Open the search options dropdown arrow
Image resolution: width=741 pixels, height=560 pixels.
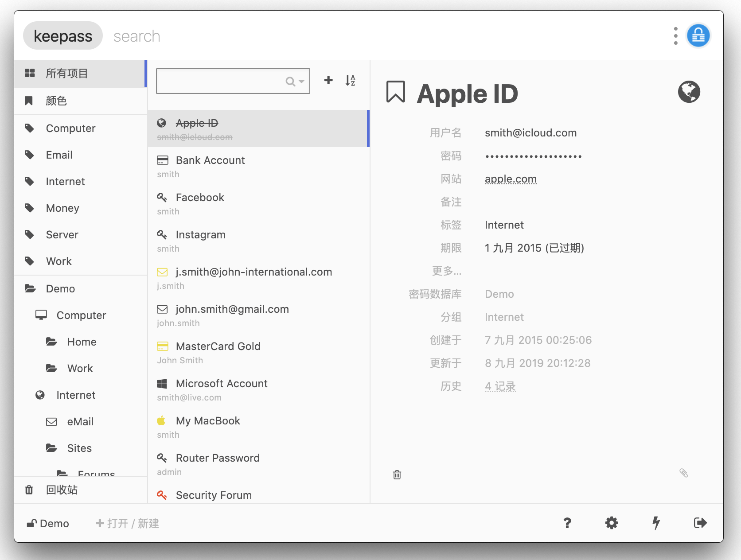pos(301,81)
